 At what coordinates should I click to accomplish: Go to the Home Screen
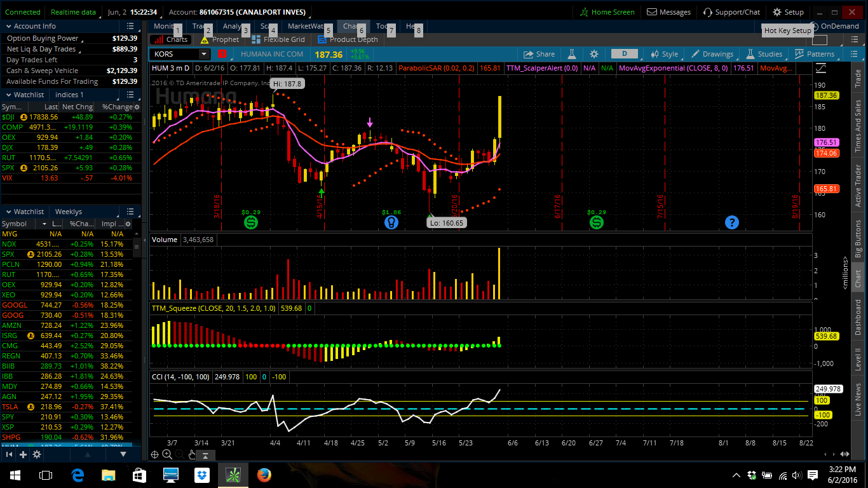[x=607, y=12]
